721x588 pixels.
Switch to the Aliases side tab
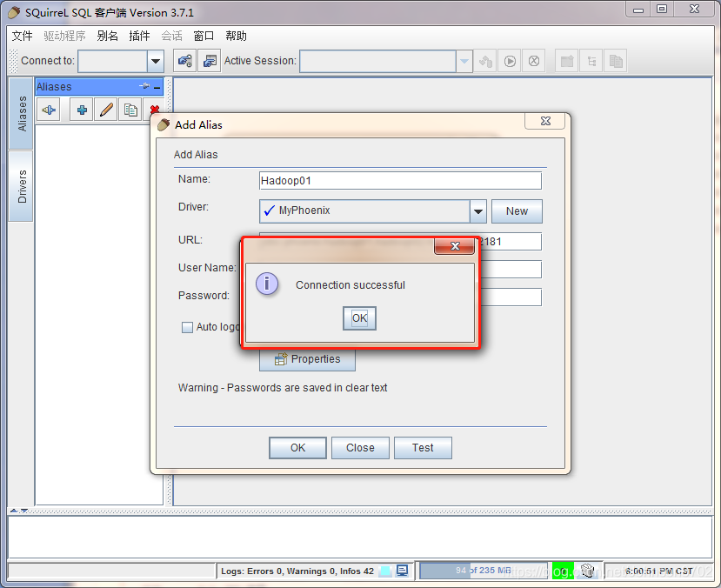pos(21,114)
